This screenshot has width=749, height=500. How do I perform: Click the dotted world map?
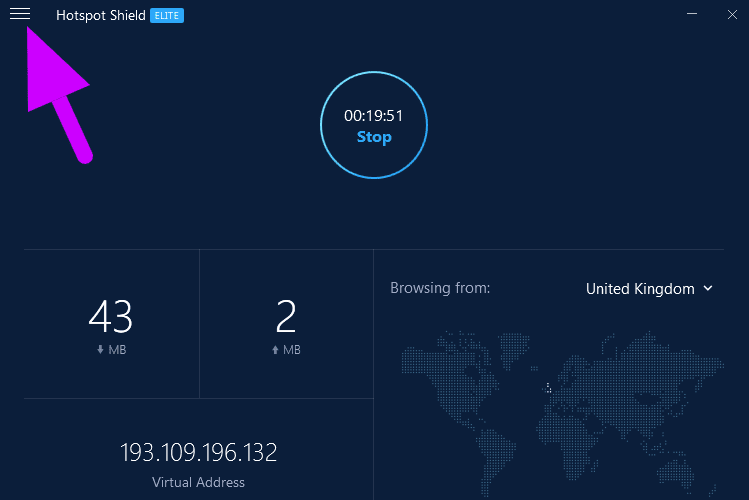click(563, 413)
